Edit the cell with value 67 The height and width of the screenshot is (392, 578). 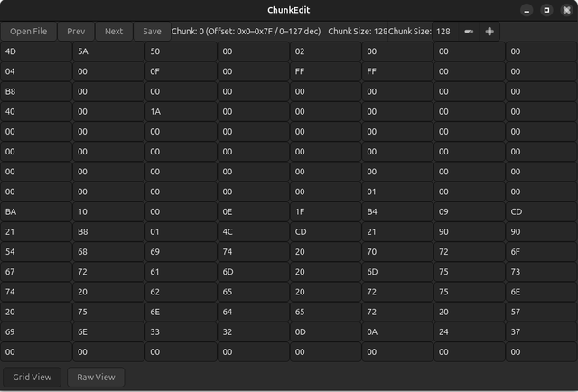(x=36, y=272)
